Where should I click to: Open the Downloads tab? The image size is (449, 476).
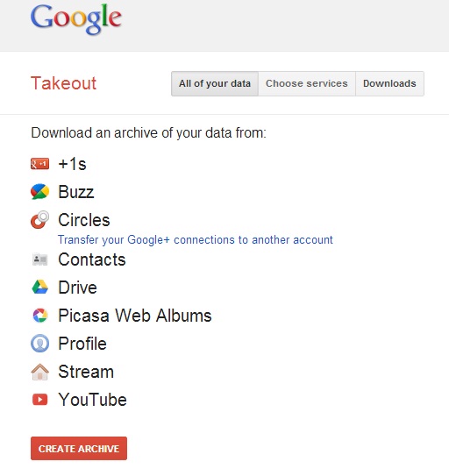[x=389, y=83]
